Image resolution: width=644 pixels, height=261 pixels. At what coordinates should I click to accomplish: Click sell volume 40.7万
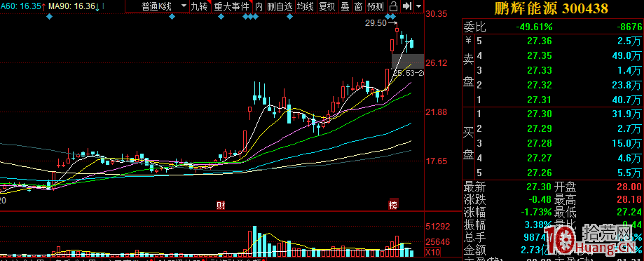(626, 100)
